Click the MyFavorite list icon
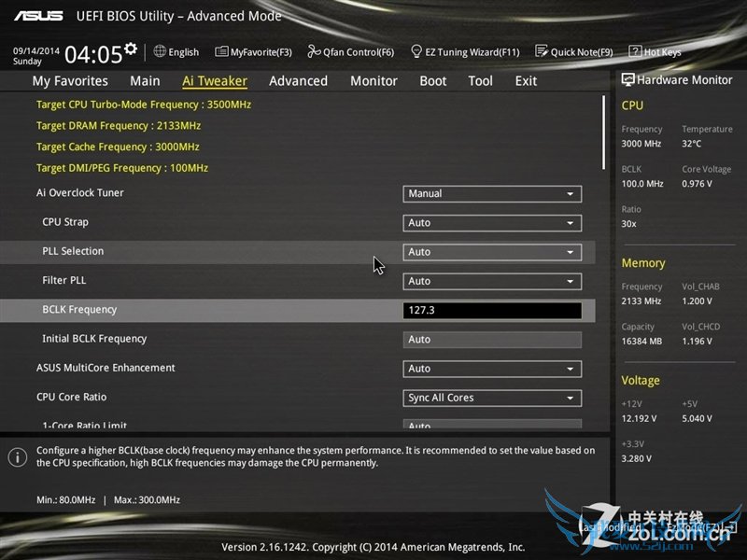 point(221,51)
